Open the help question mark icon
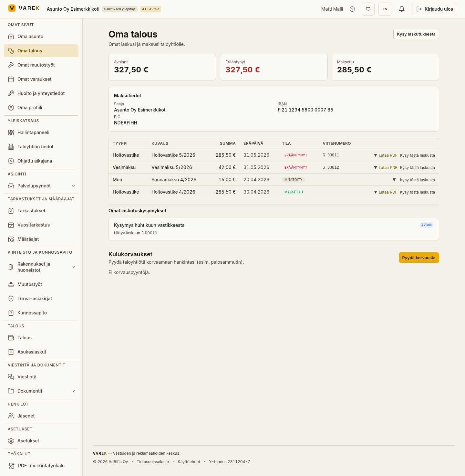This screenshot has width=465, height=476. (x=352, y=9)
